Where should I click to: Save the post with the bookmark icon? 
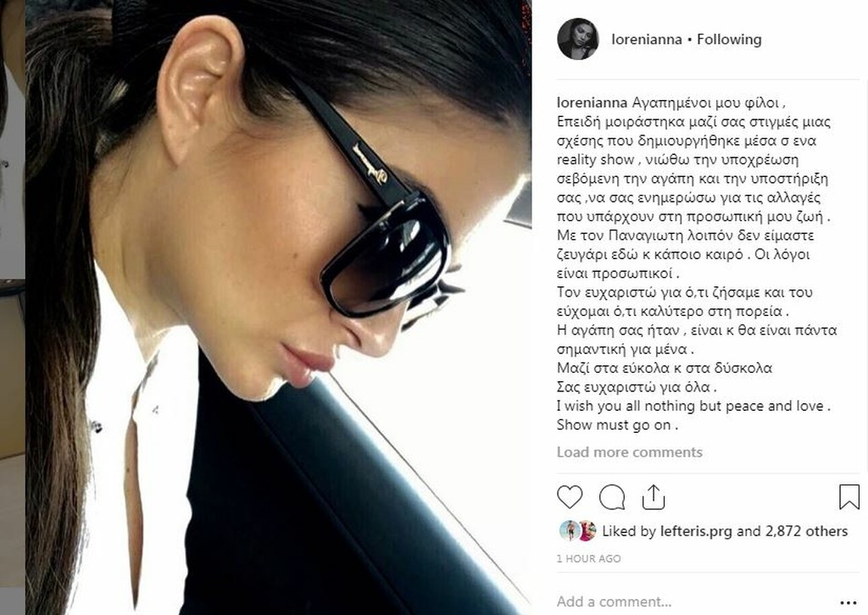click(849, 496)
